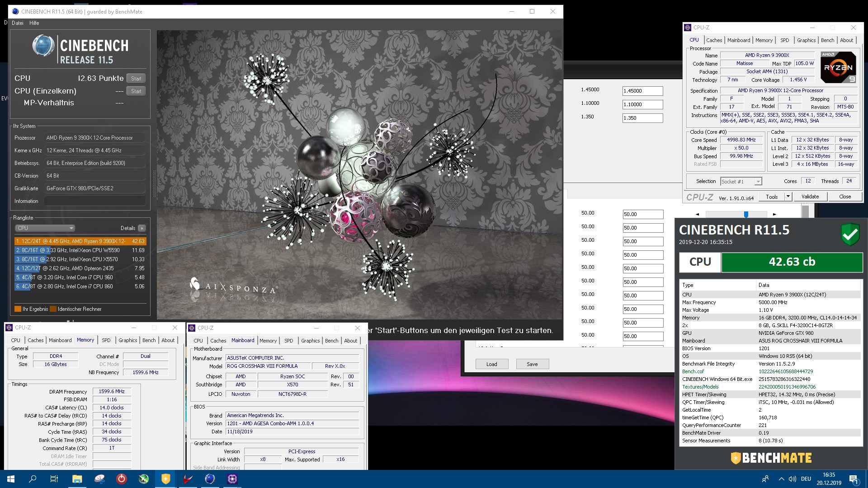Click the Close button in CPU-Z
The width and height of the screenshot is (868, 488).
(844, 197)
